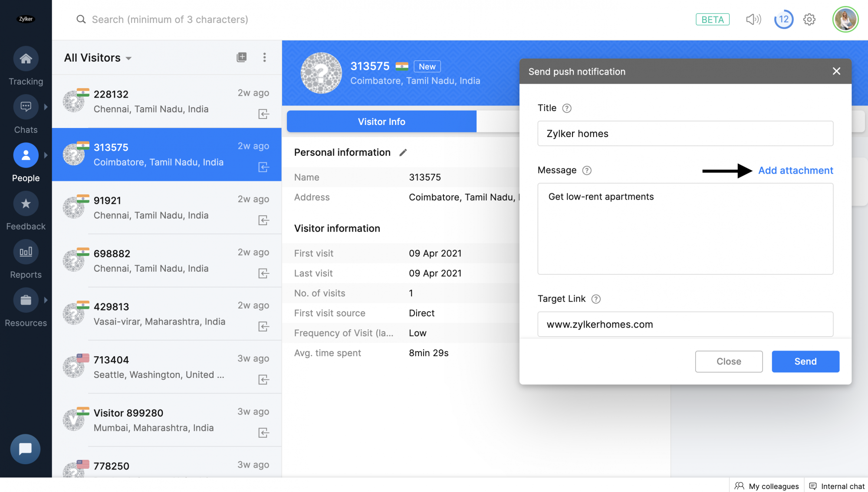Click the add visitor view icon
The width and height of the screenshot is (868, 492).
coord(242,57)
